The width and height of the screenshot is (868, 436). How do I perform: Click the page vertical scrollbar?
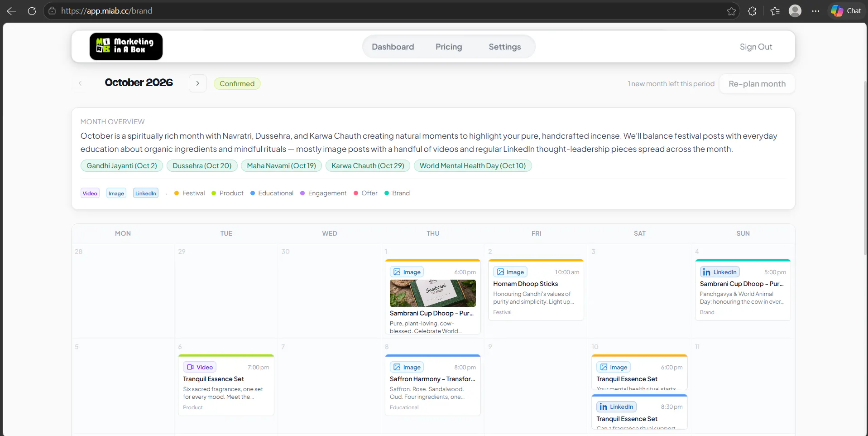(865, 168)
